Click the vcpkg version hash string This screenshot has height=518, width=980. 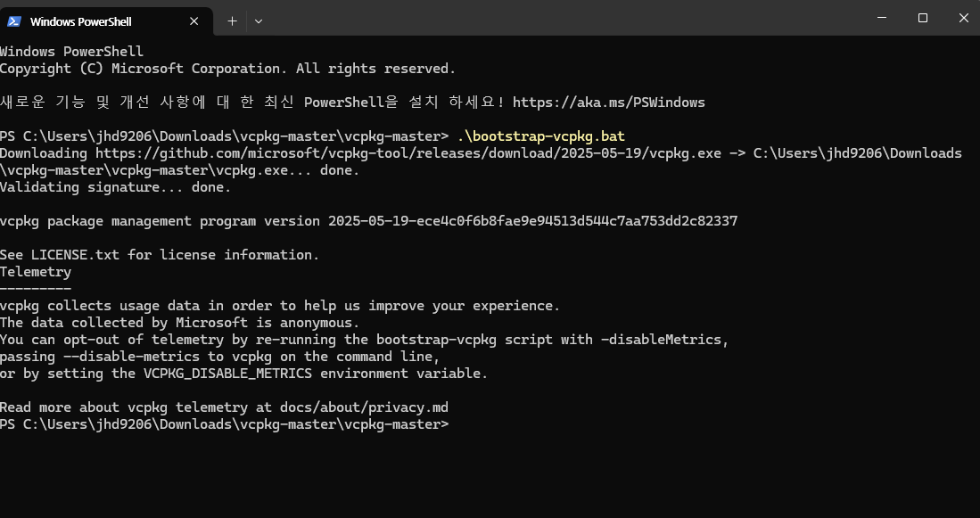[532, 220]
